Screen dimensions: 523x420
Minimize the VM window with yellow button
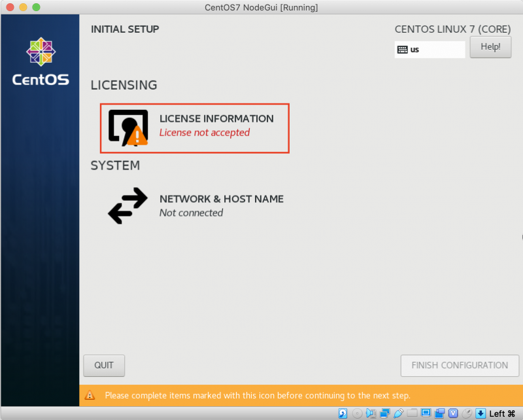pos(23,7)
